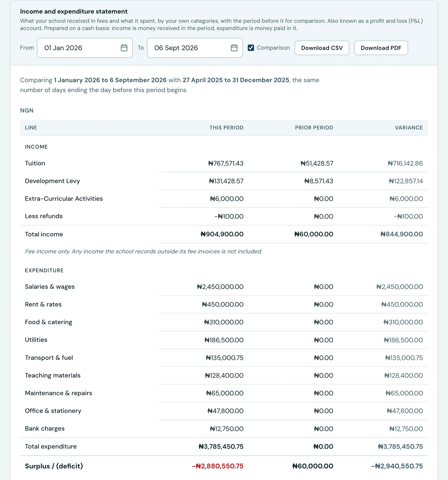
Task: Focus the From date field showing 01 Jan 2026
Action: pos(85,48)
